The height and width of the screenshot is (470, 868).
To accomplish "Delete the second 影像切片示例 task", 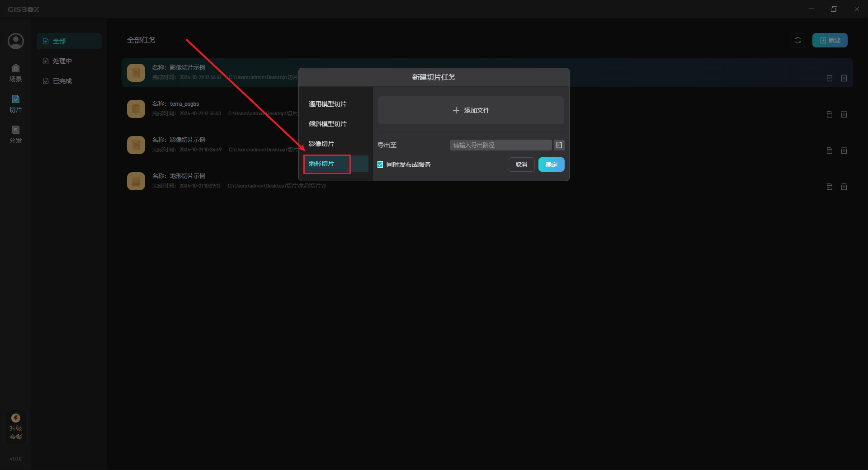I will (844, 150).
